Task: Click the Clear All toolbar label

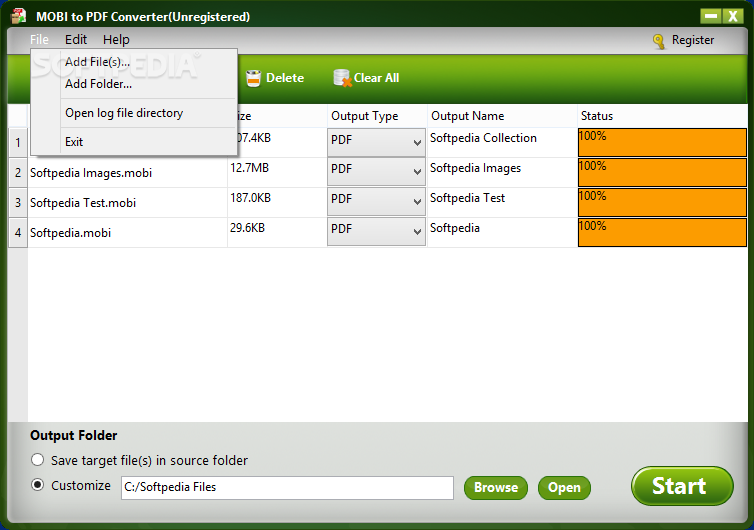Action: 376,78
